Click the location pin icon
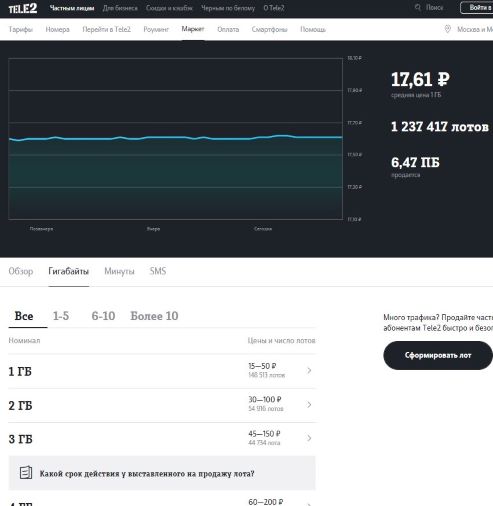 [x=448, y=29]
